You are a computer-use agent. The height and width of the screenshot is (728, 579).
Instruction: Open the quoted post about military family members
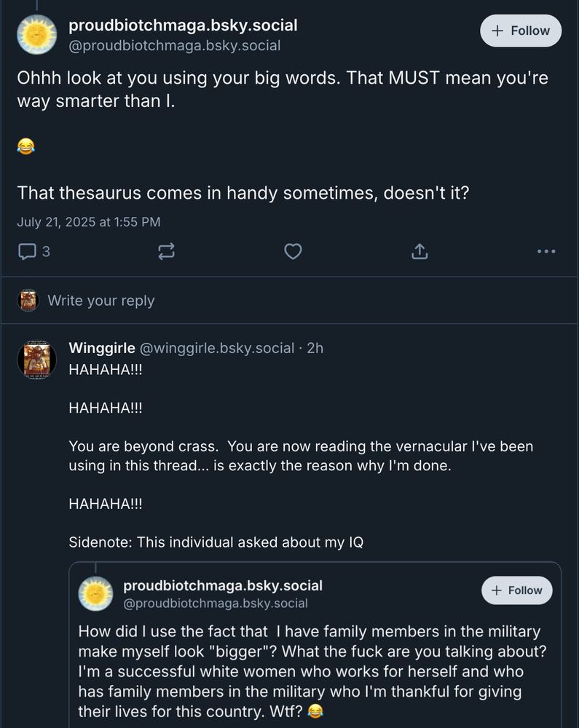tap(313, 670)
